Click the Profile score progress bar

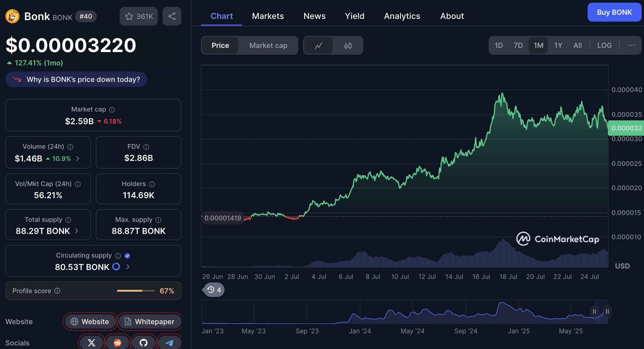pos(136,291)
